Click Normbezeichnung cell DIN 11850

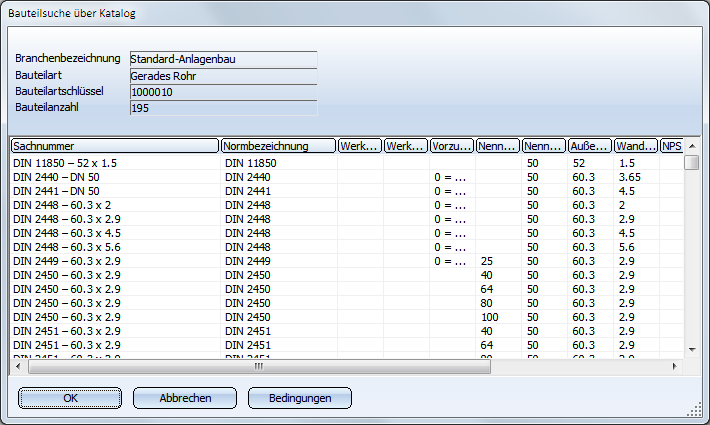click(250, 163)
